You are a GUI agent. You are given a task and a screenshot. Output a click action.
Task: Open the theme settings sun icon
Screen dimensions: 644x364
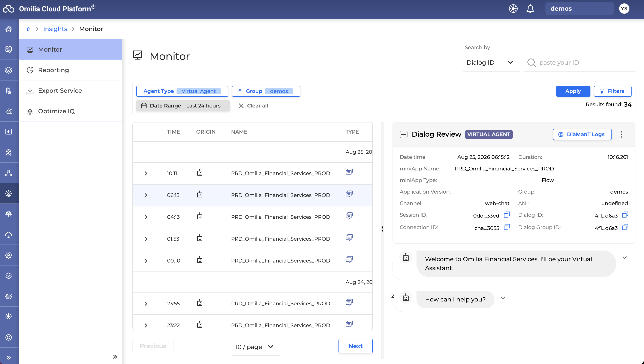pyautogui.click(x=513, y=9)
